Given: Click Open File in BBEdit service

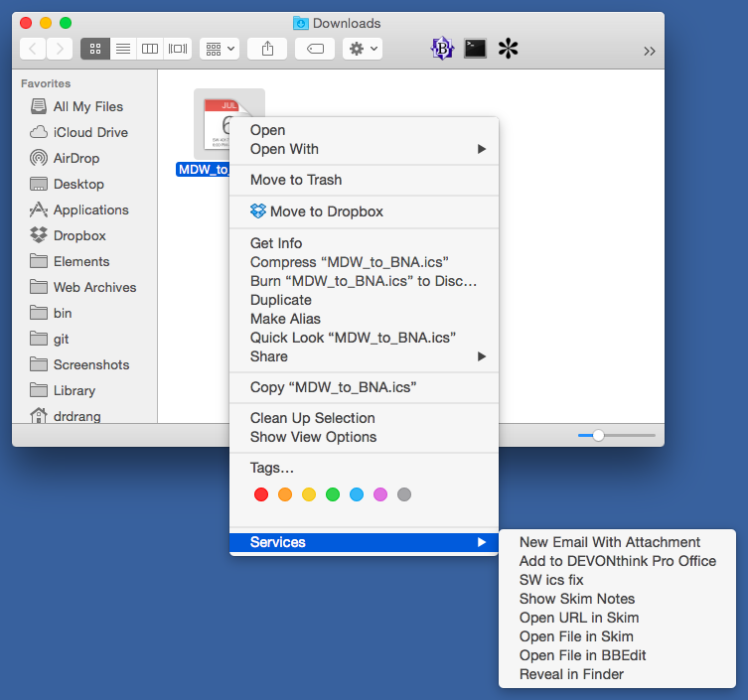Looking at the screenshot, I should pos(582,655).
